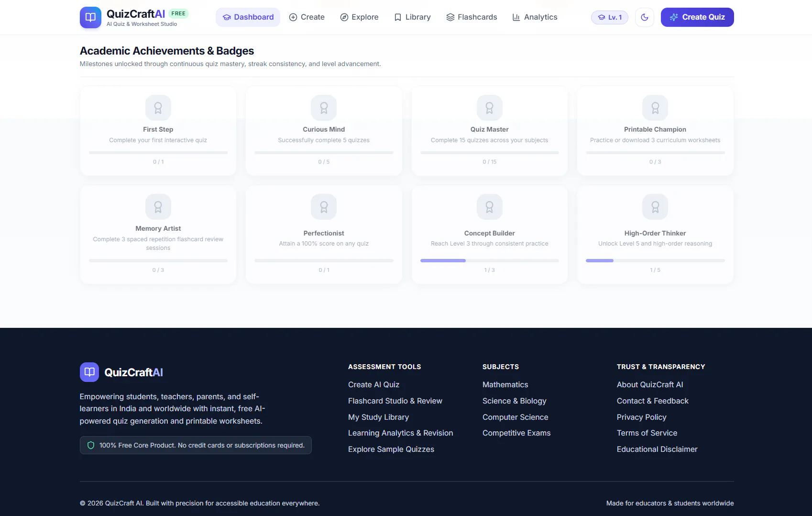Click the footer QuizCraftAI book logo
The width and height of the screenshot is (812, 516).
[x=89, y=372]
